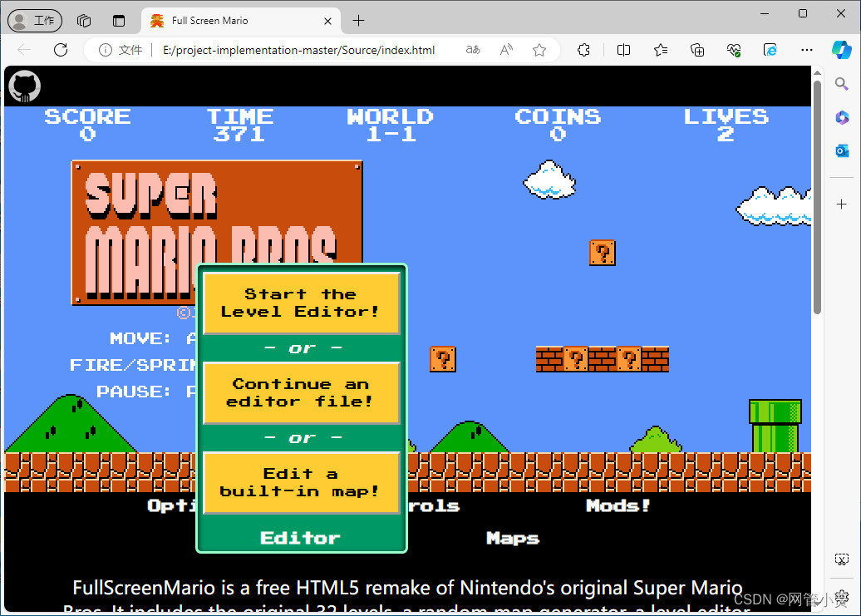
Task: Close the Full Screen Mario tab
Action: [x=327, y=21]
